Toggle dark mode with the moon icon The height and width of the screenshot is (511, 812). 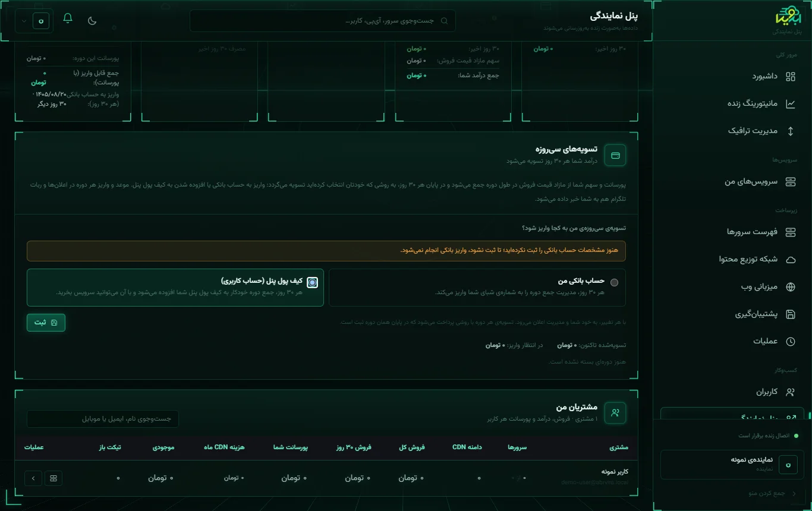click(92, 20)
